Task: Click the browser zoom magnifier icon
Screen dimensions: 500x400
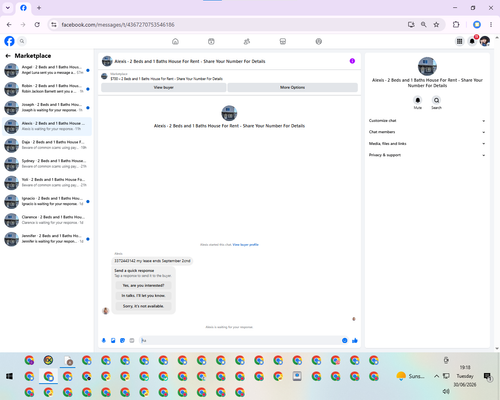Action: pos(424,24)
